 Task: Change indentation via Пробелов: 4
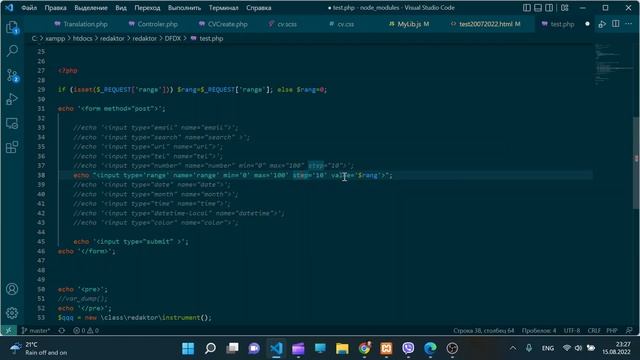(x=539, y=330)
